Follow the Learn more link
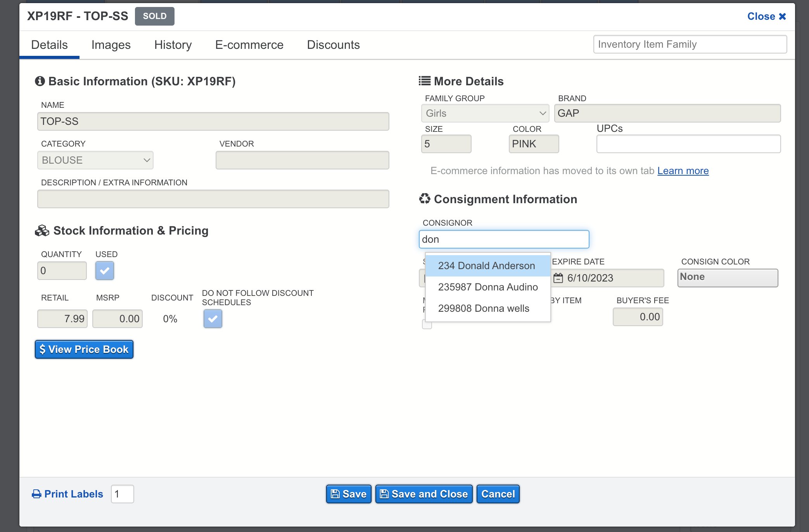This screenshot has height=532, width=809. [683, 171]
